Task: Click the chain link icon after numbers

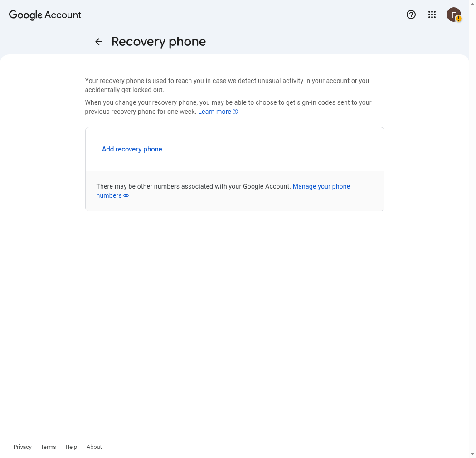Action: click(x=126, y=195)
